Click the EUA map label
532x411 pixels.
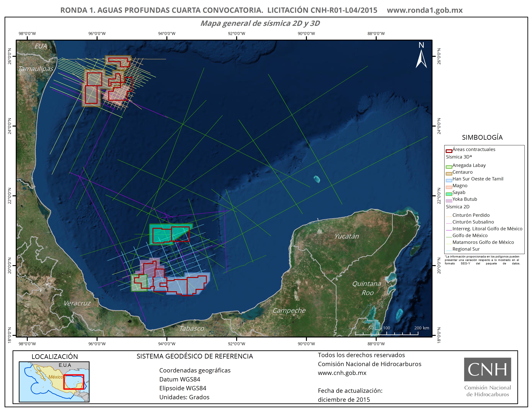coord(40,46)
